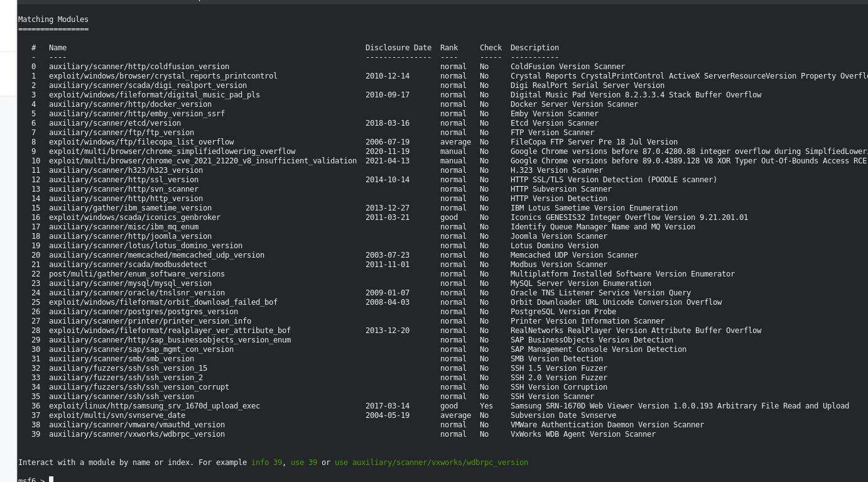The image size is (868, 482).
Task: Select module auxiliary/scanner/h323/h323_version
Action: 126,170
